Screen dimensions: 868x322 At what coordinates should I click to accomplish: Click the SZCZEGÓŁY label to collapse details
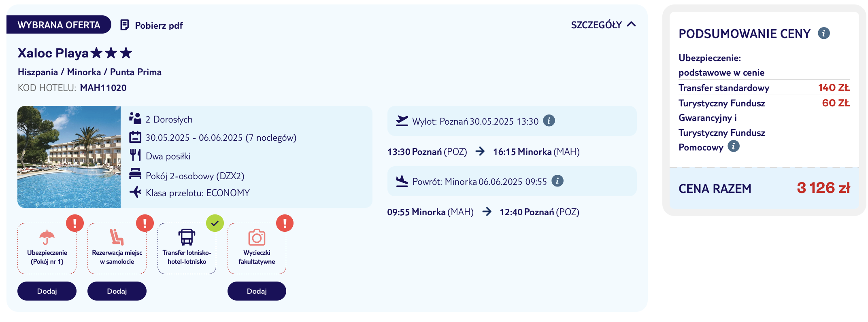[596, 25]
